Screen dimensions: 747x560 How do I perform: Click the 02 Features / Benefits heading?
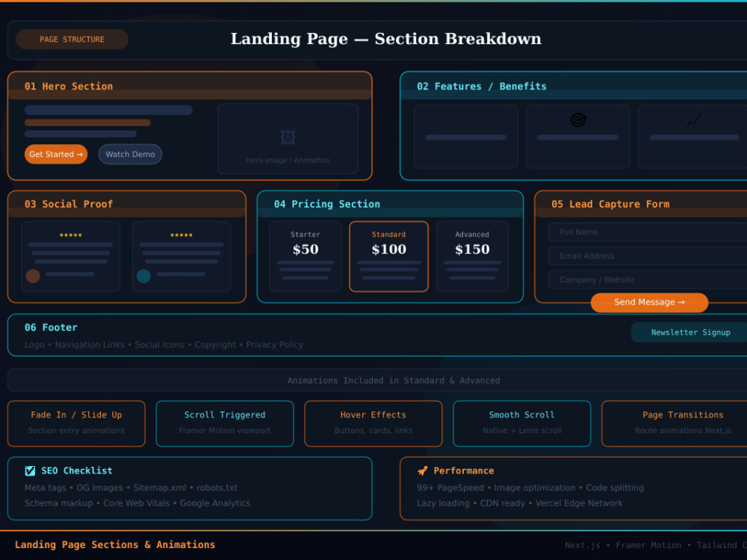click(482, 87)
